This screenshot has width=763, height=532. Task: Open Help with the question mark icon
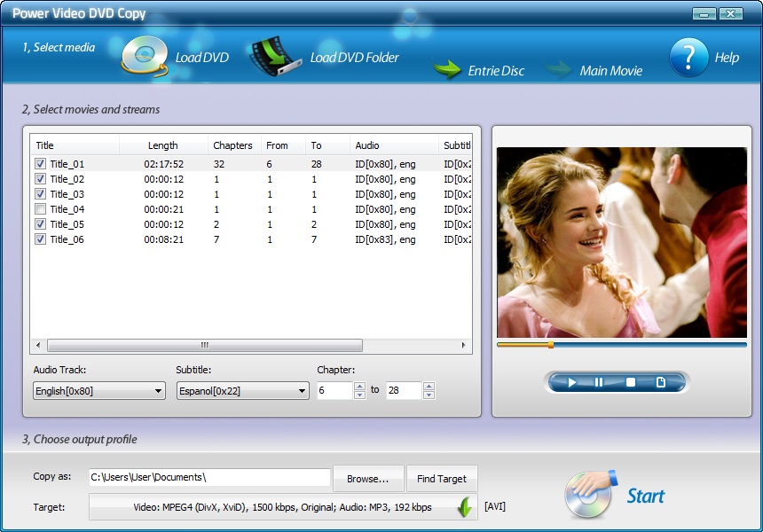[688, 57]
